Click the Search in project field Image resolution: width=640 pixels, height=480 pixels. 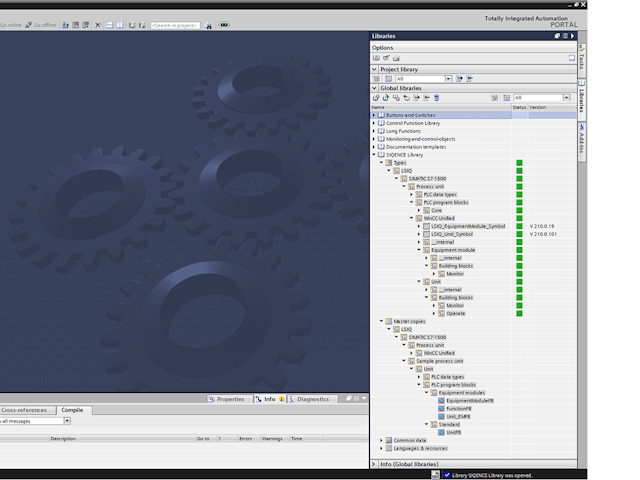(175, 25)
